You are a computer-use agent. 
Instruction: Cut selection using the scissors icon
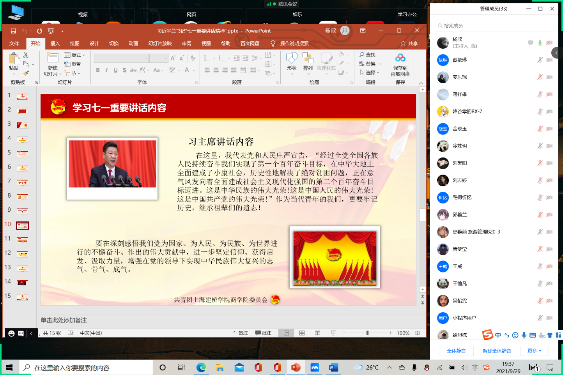[x=25, y=55]
